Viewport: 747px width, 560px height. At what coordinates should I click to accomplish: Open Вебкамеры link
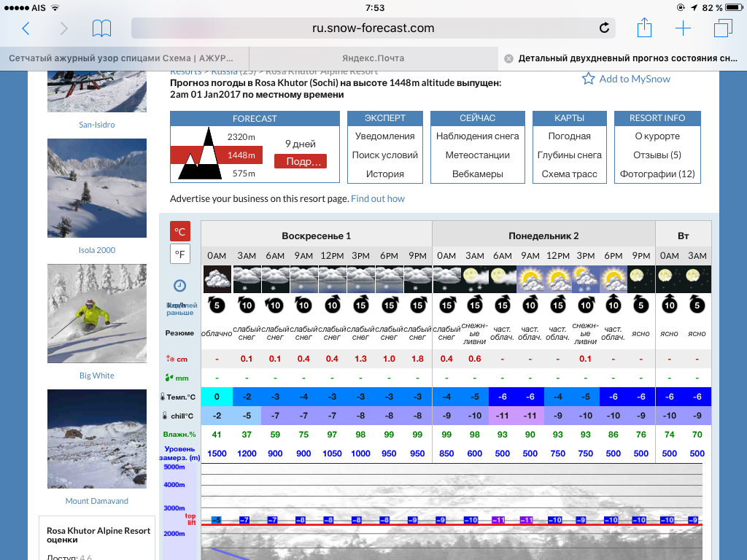477,174
